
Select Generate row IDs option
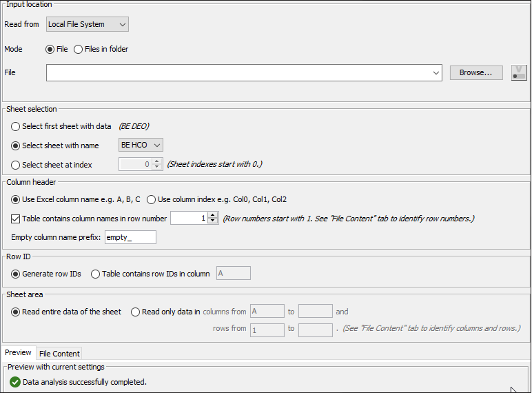click(x=15, y=274)
